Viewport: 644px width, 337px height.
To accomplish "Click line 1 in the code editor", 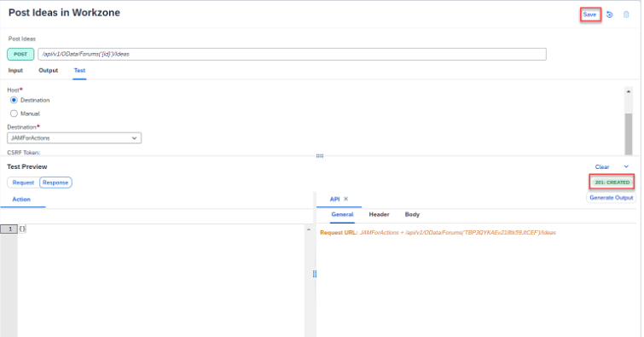I will point(9,229).
